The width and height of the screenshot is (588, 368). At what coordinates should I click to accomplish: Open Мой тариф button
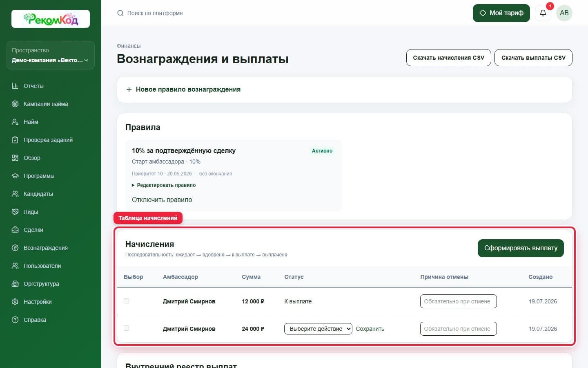[501, 13]
